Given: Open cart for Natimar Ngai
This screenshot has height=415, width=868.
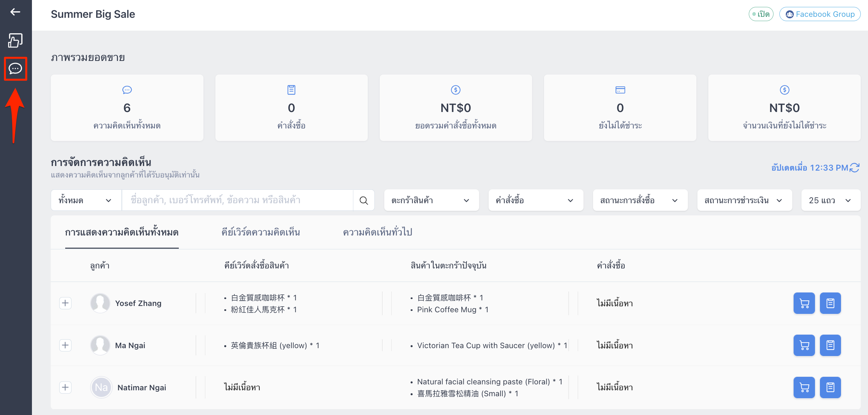Looking at the screenshot, I should pyautogui.click(x=804, y=387).
